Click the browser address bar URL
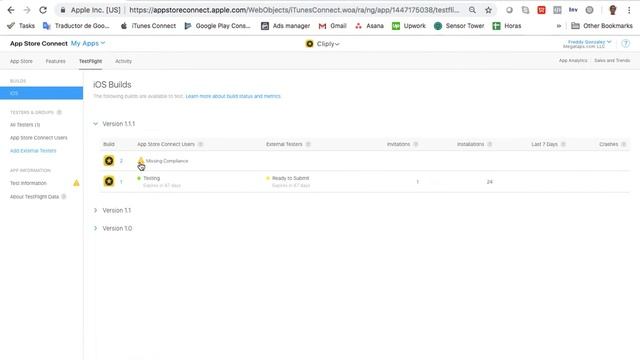The width and height of the screenshot is (640, 360). [294, 10]
